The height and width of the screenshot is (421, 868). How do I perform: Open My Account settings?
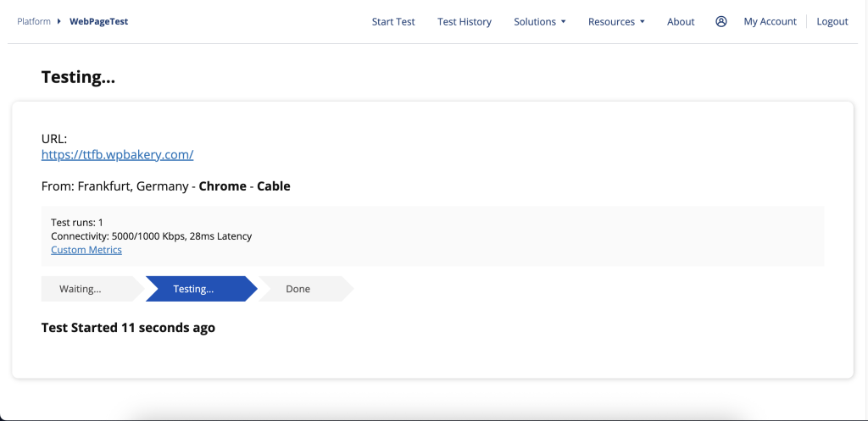pyautogui.click(x=770, y=22)
